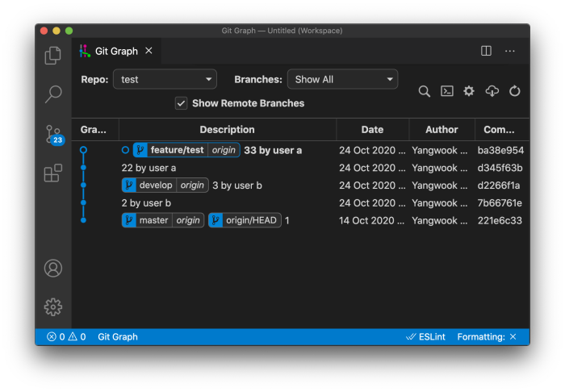Close the Git Graph tab
This screenshot has width=565, height=392.
click(x=149, y=51)
